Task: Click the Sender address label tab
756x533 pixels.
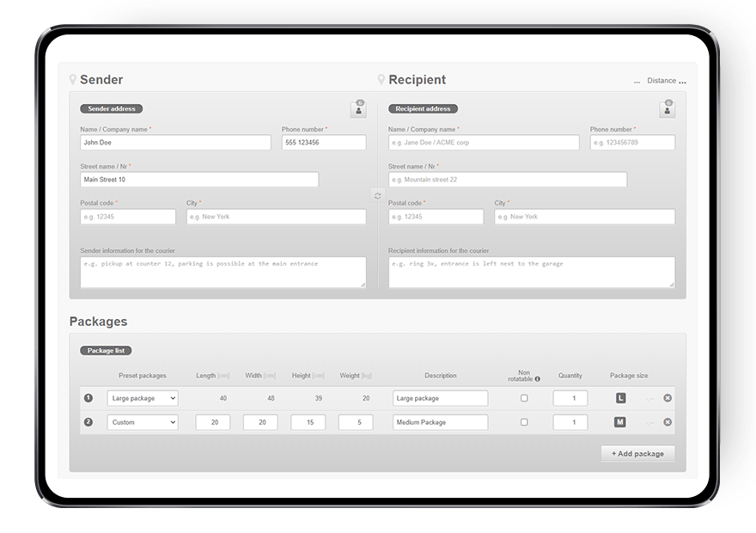Action: [112, 108]
